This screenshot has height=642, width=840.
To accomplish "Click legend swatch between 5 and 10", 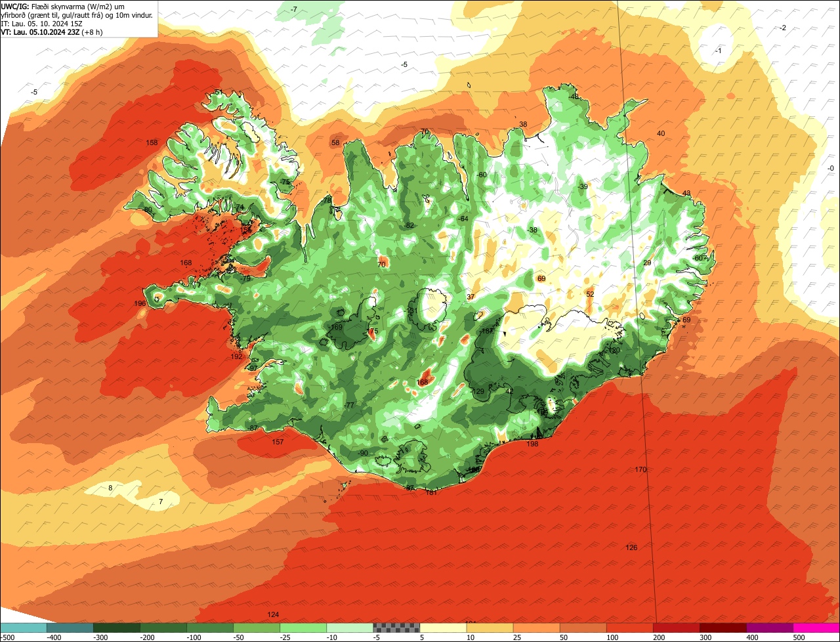I will [x=443, y=628].
